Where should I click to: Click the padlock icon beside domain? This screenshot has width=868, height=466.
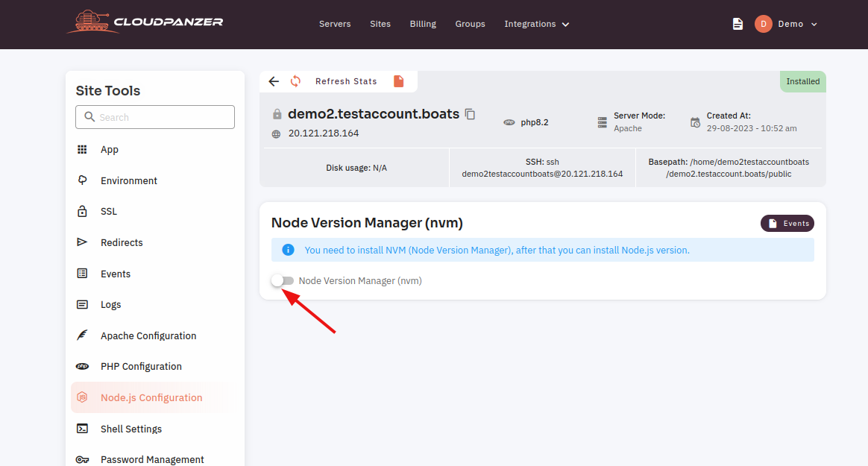coord(277,114)
